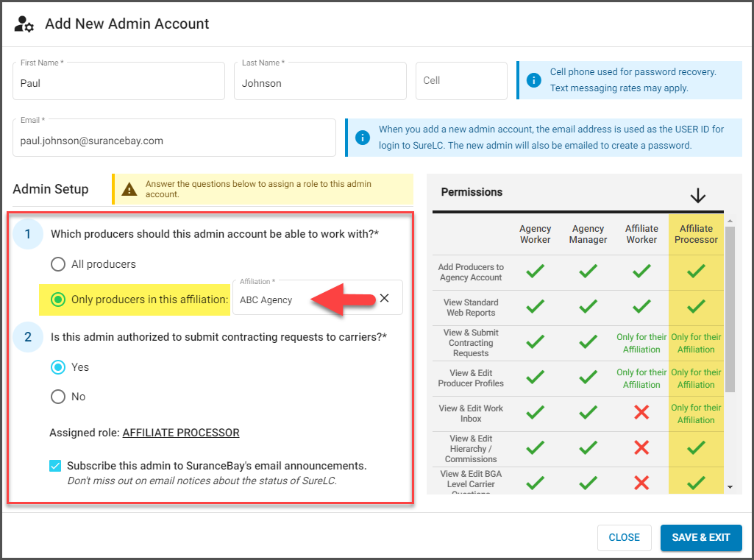Click the info icon beside the cell phone note
The width and height of the screenshot is (754, 560).
(535, 80)
